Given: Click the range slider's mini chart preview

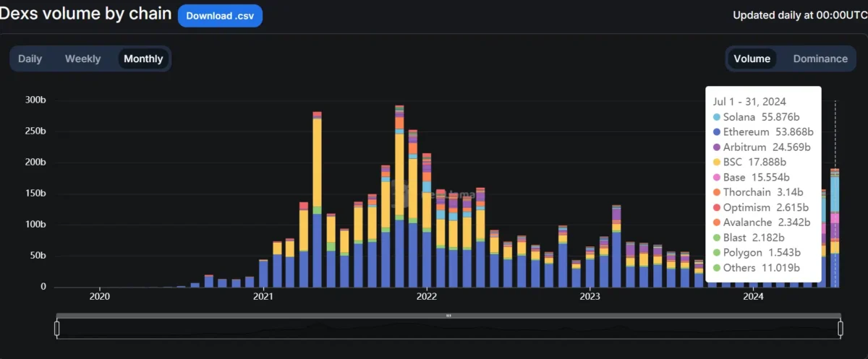Looking at the screenshot, I should click(448, 329).
